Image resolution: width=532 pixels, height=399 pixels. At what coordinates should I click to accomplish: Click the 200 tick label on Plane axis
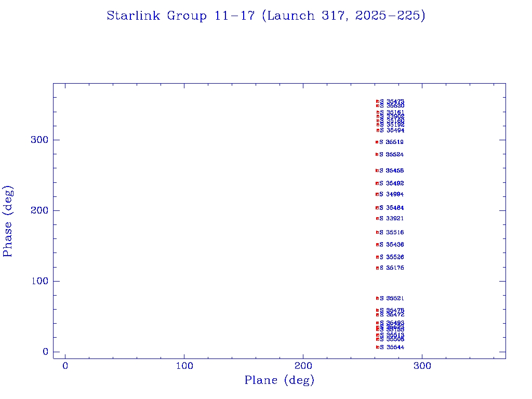coord(303,366)
